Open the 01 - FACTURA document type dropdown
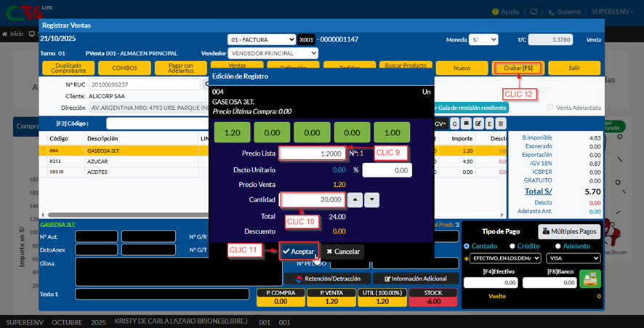The height and width of the screenshot is (328, 644). 260,39
